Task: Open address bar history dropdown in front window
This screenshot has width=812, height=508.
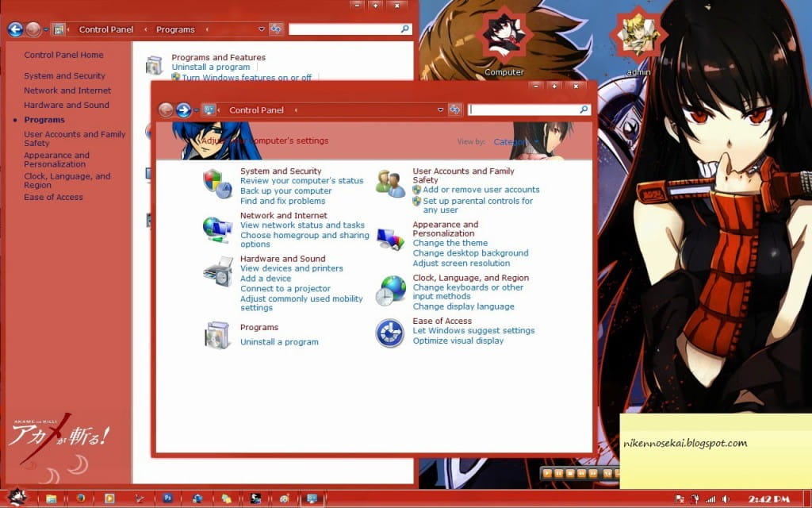Action: coord(439,110)
